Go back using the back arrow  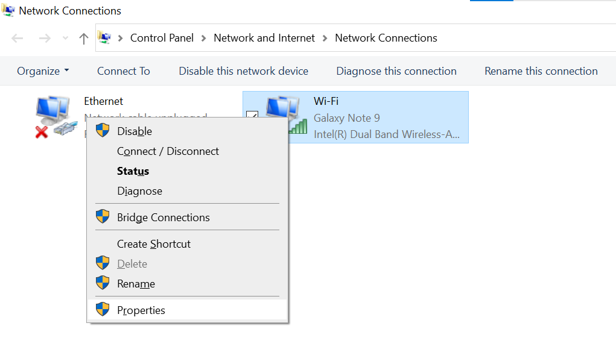click(x=17, y=39)
